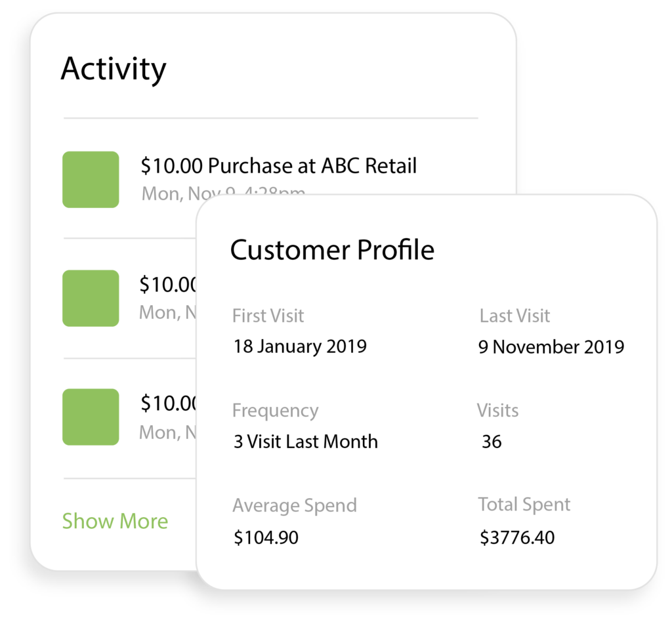Open $10.00 Purchase at ABC Retail entry
The height and width of the screenshot is (622, 672).
(279, 166)
